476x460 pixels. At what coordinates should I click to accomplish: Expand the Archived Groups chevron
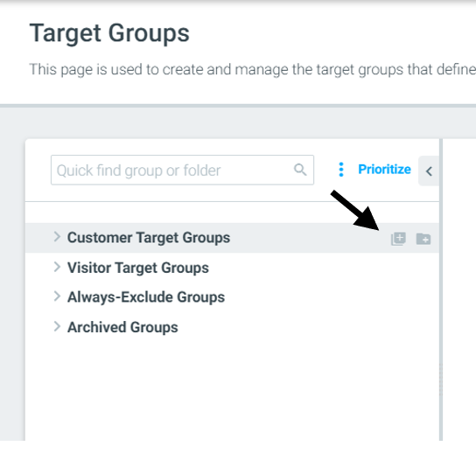[57, 326]
